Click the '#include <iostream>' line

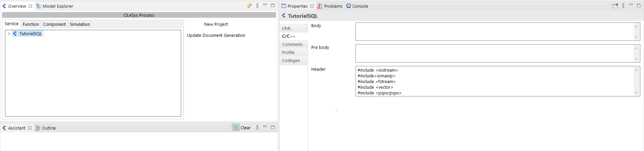point(378,70)
